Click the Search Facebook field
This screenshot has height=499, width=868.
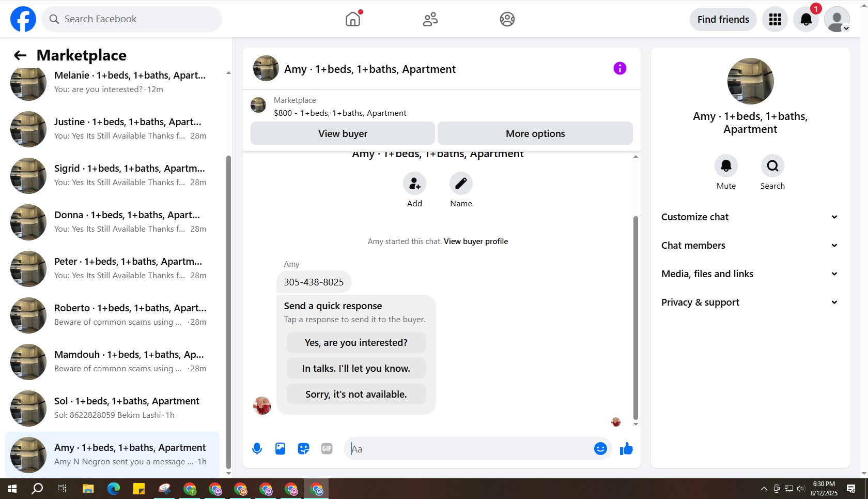coord(132,19)
